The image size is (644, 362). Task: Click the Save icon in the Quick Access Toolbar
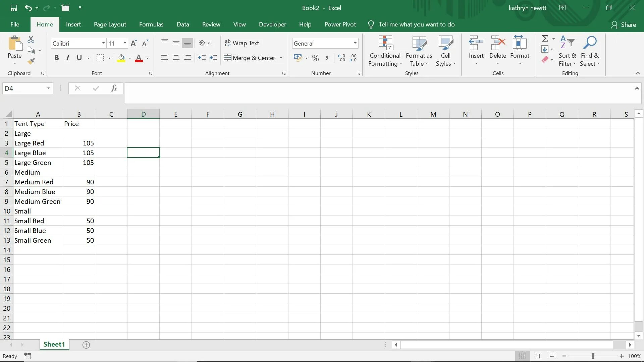(x=14, y=8)
